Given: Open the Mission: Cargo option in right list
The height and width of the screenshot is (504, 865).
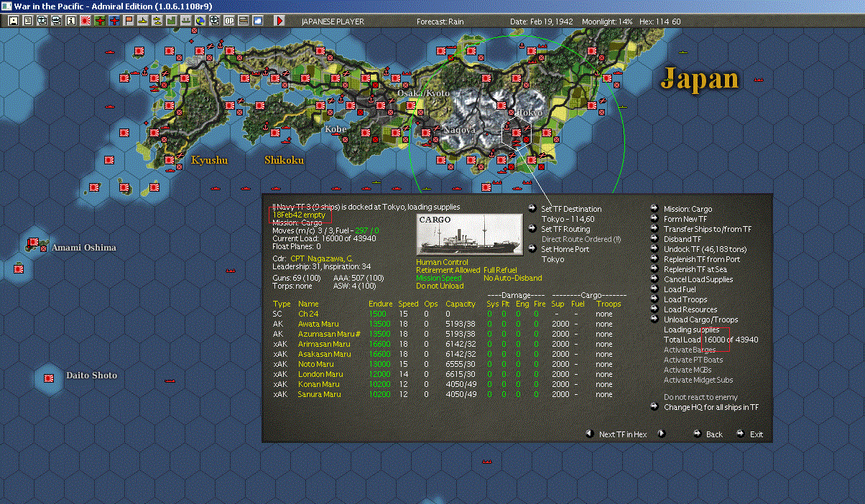Looking at the screenshot, I should click(x=688, y=209).
